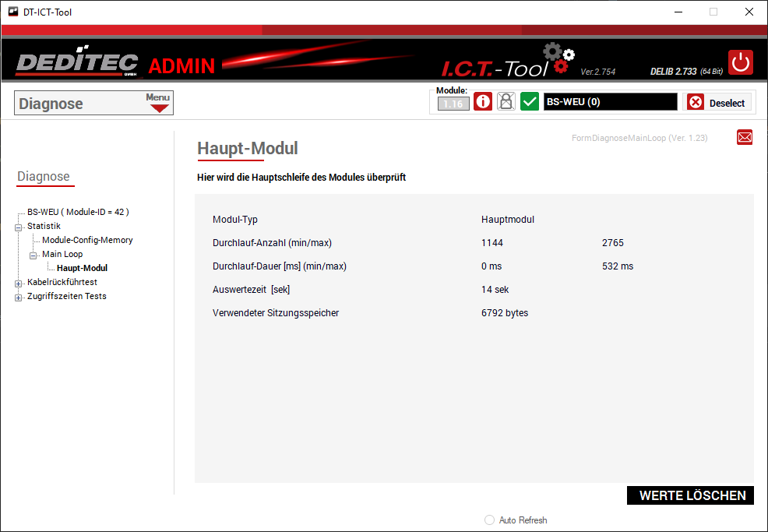Click the gears logo beside I.C.T.-Tool
This screenshot has width=768, height=532.
[558, 59]
